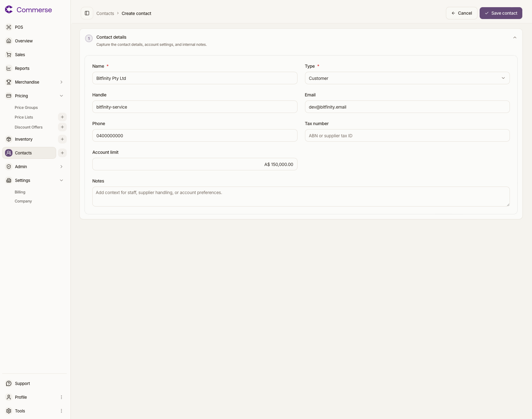Open the Sales page label
This screenshot has height=419, width=532.
(20, 55)
